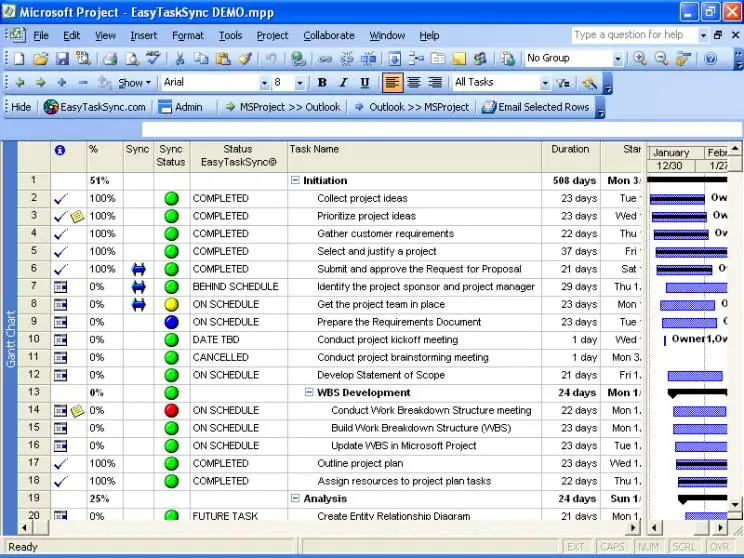Click the Type a question for help field
744x558 pixels.
click(634, 35)
